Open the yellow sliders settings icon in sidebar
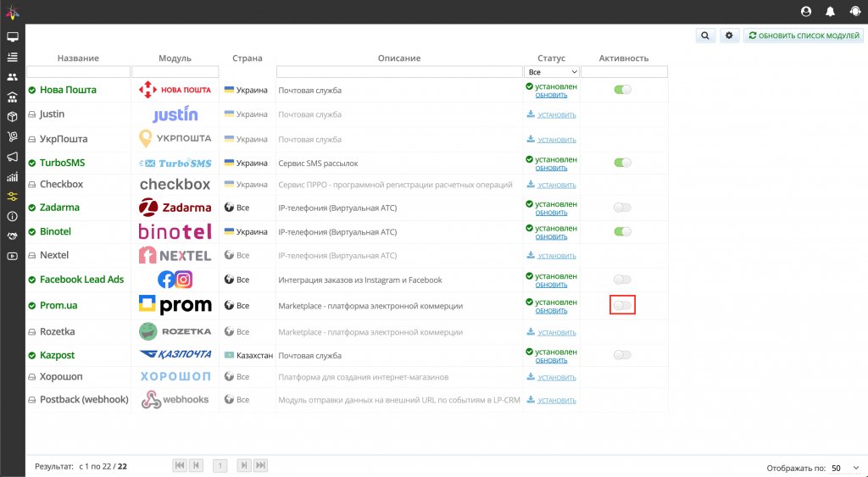This screenshot has width=868, height=477. coord(12,197)
